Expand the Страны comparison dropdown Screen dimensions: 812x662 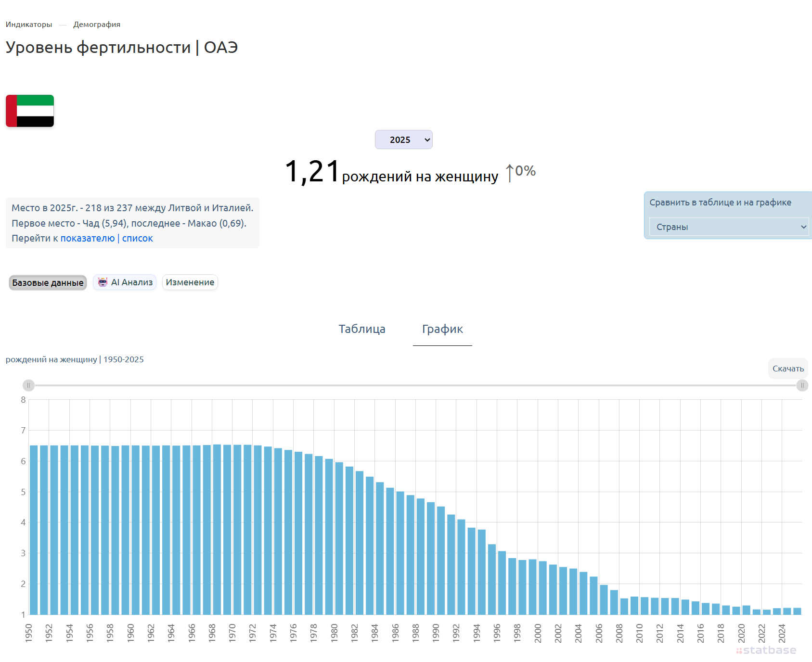pos(729,227)
